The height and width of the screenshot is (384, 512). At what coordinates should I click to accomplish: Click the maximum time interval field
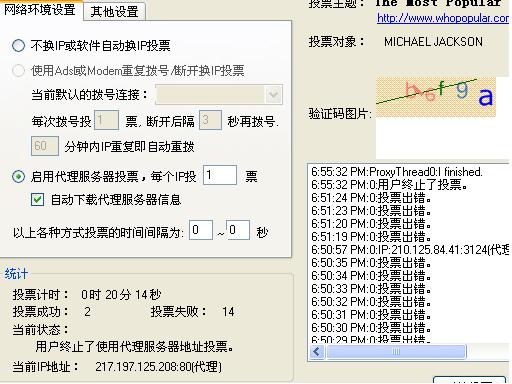tap(238, 230)
